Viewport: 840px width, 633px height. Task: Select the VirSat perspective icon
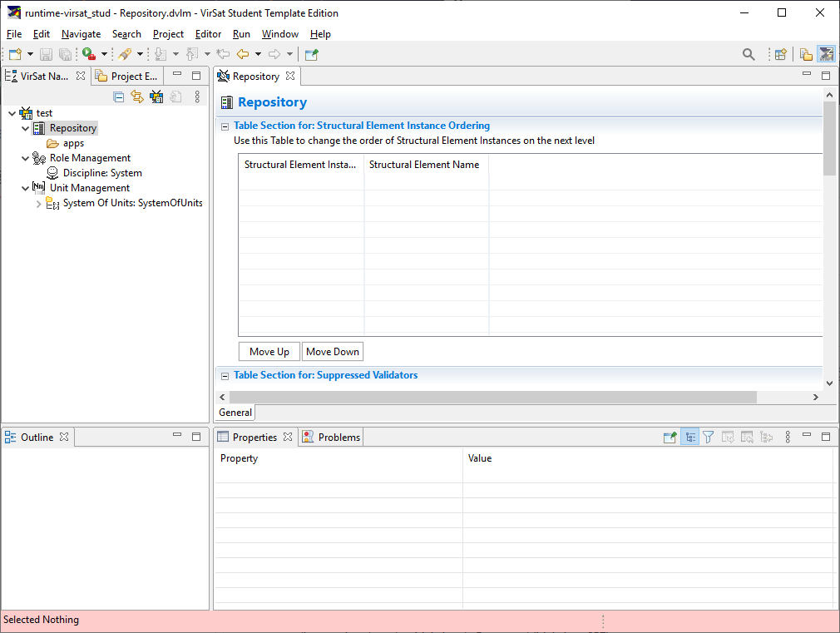click(826, 54)
